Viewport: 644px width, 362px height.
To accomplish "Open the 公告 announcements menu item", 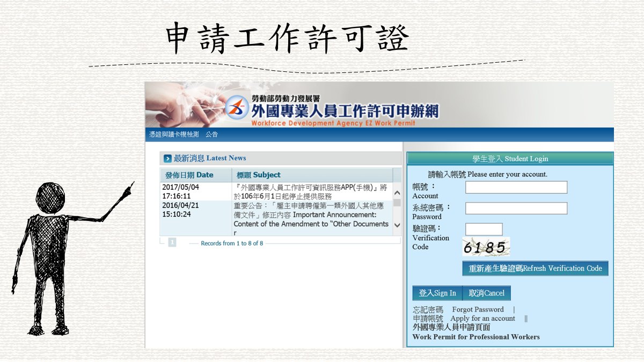I will [x=211, y=134].
